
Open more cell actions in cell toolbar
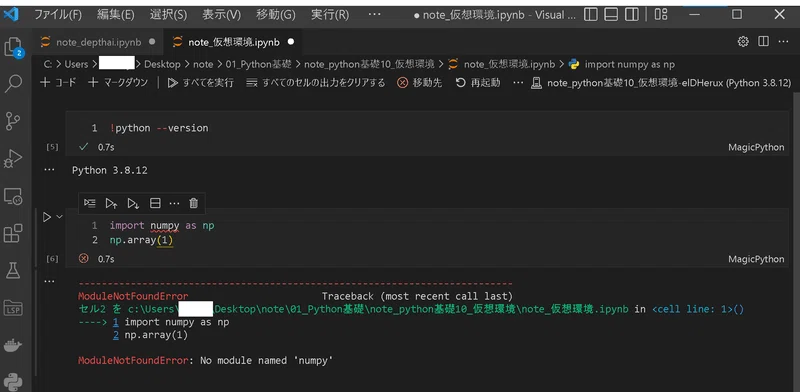click(174, 203)
